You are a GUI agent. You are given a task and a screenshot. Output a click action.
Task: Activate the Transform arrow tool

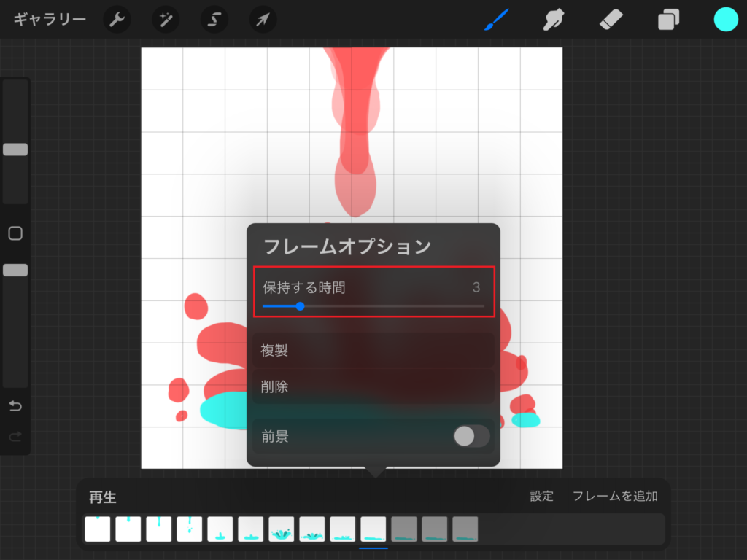point(263,20)
